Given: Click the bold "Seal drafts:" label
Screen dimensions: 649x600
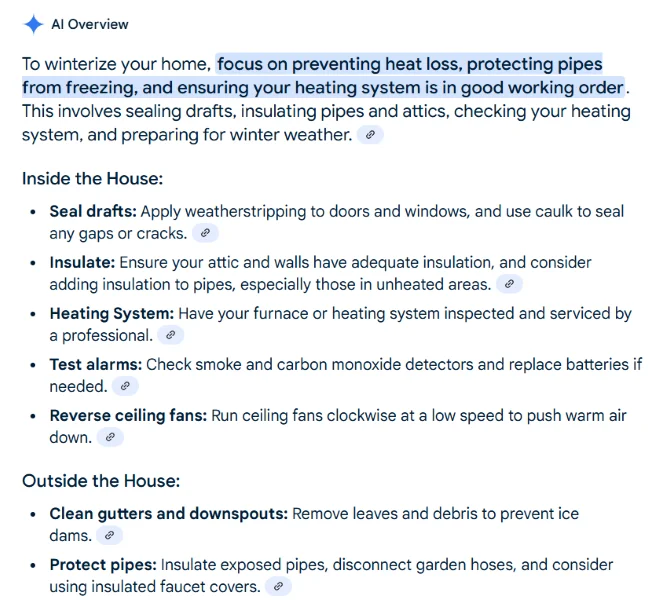Looking at the screenshot, I should click(94, 212).
